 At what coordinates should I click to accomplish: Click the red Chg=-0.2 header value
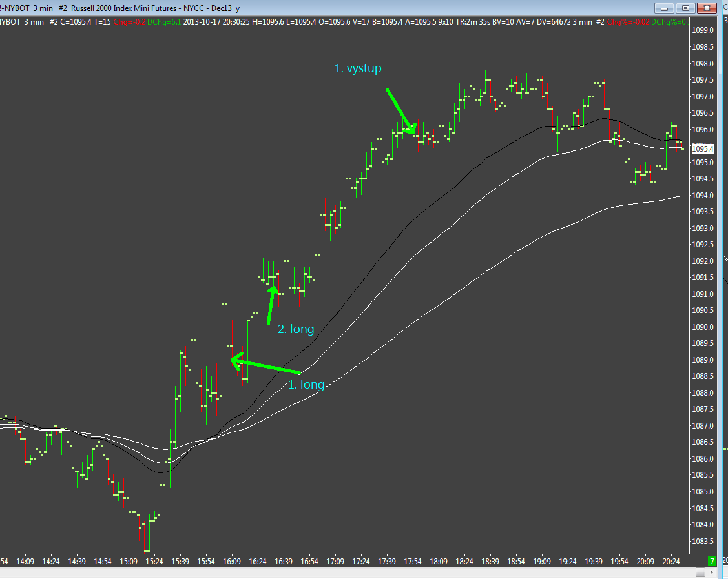click(129, 22)
